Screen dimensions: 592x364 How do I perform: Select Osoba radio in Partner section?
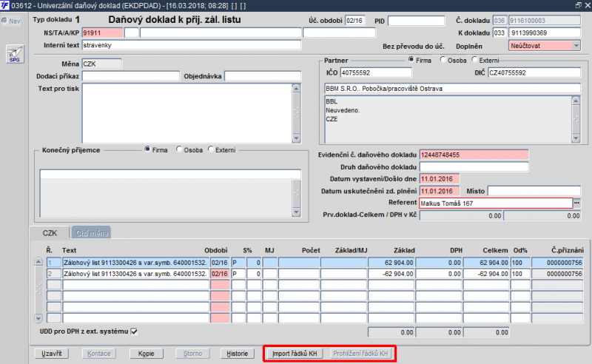point(443,60)
